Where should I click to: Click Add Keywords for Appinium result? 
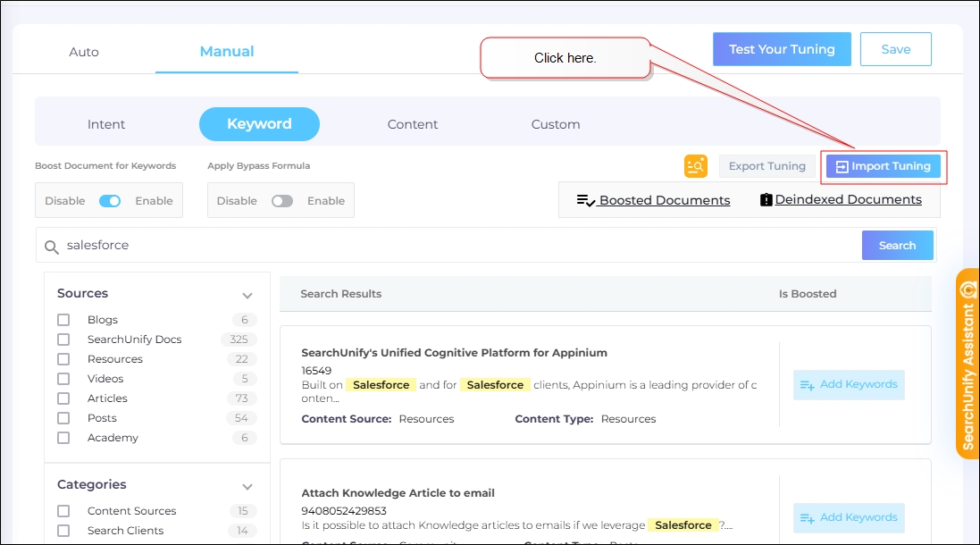[849, 385]
